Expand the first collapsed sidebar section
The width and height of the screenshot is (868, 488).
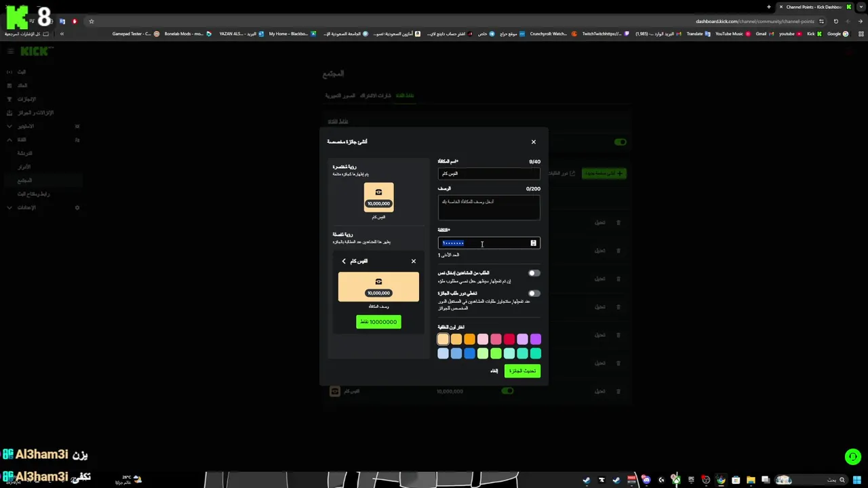coord(9,126)
